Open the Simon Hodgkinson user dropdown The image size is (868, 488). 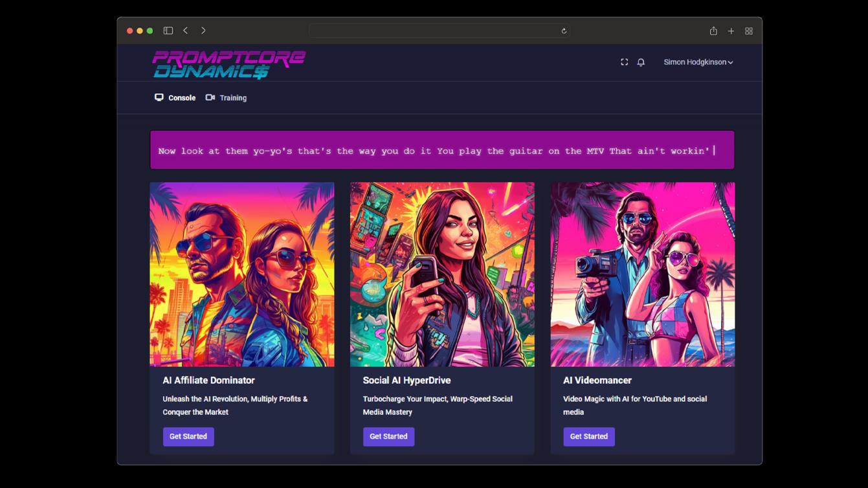698,62
